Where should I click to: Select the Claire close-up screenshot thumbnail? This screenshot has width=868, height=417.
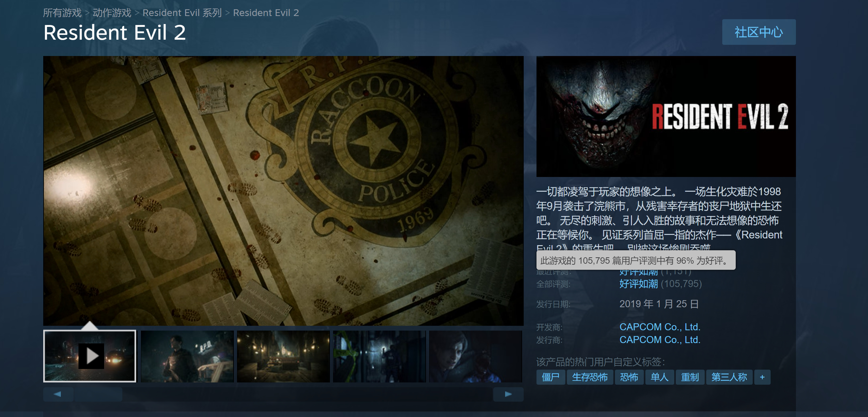point(475,356)
